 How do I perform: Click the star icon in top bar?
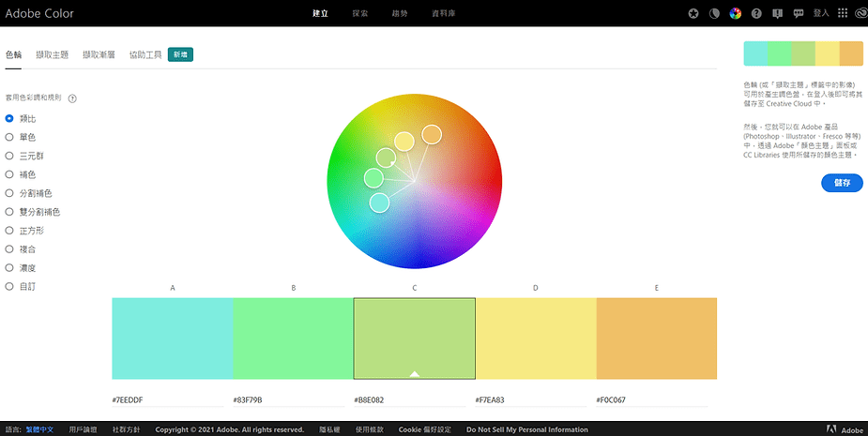click(x=693, y=13)
